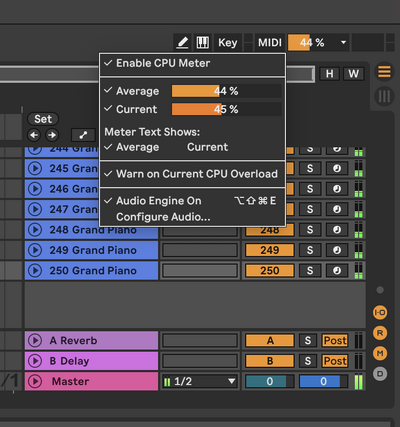Toggle the automation link icon next to arrows
This screenshot has height=427, width=400.
pyautogui.click(x=83, y=135)
